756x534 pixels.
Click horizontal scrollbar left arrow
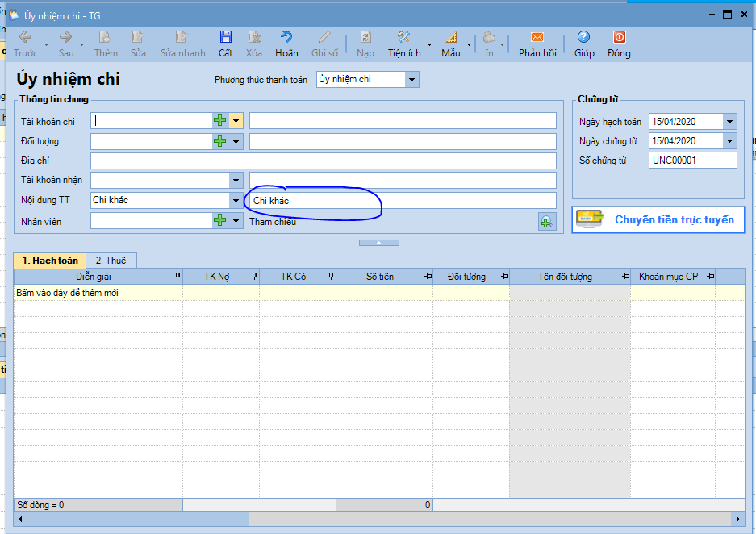point(20,519)
